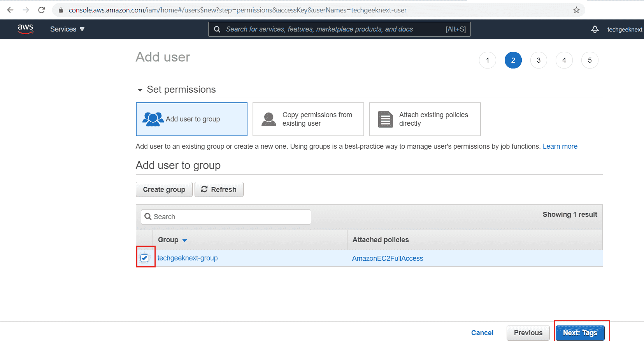Choose Add user to group option
644x341 pixels.
tap(191, 119)
